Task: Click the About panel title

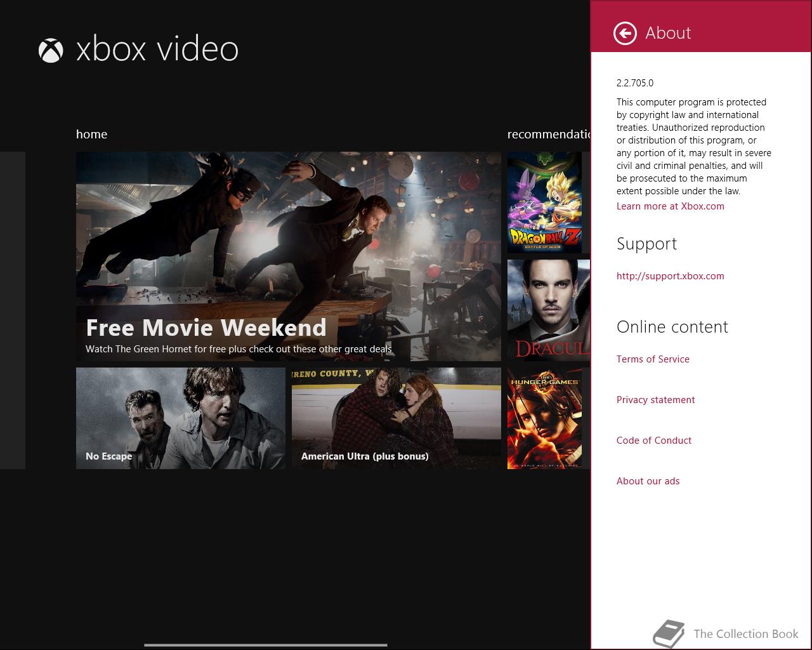Action: pyautogui.click(x=668, y=33)
